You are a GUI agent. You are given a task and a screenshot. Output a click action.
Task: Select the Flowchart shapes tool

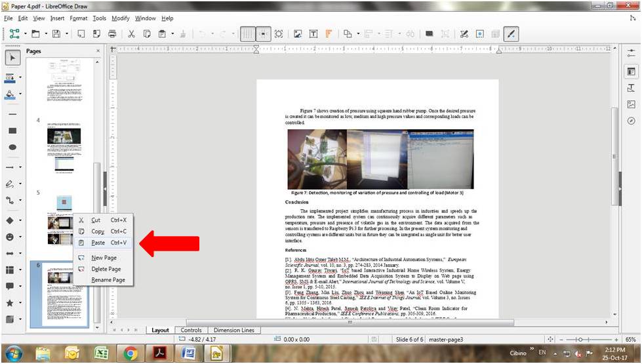pyautogui.click(x=10, y=270)
